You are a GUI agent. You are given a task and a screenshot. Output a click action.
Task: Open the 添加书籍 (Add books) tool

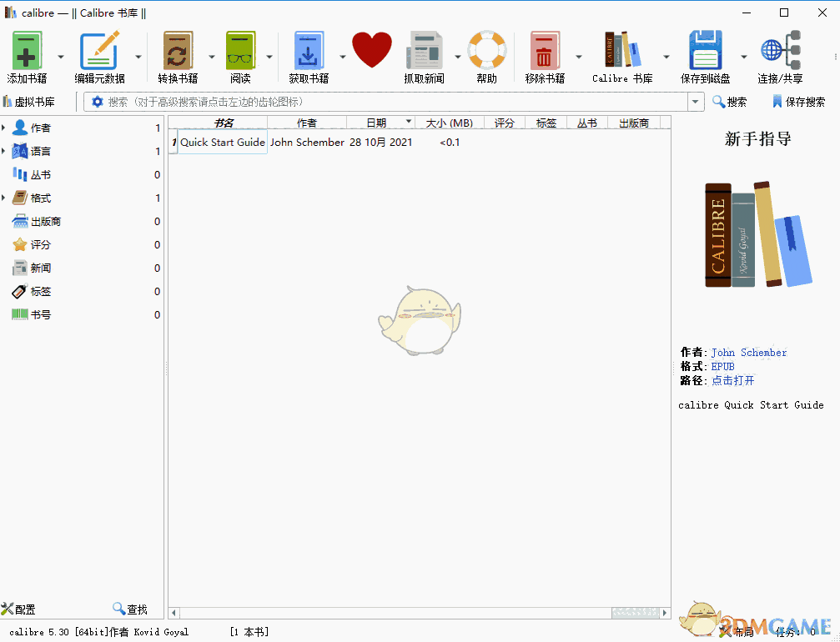click(28, 54)
